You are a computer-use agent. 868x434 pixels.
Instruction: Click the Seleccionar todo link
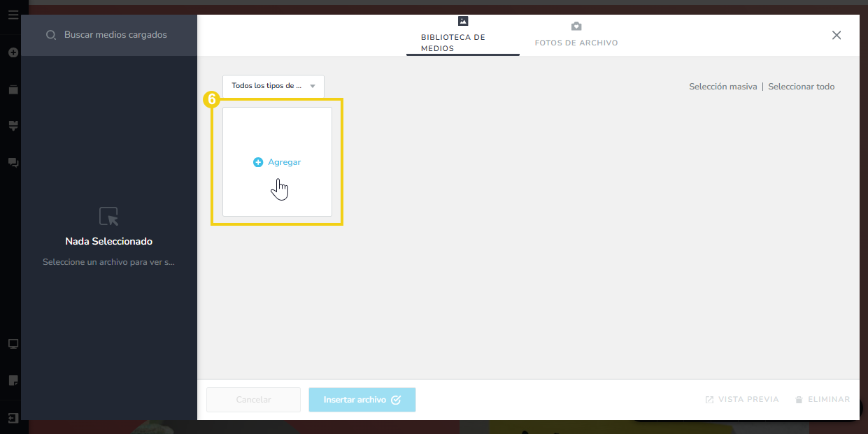801,87
